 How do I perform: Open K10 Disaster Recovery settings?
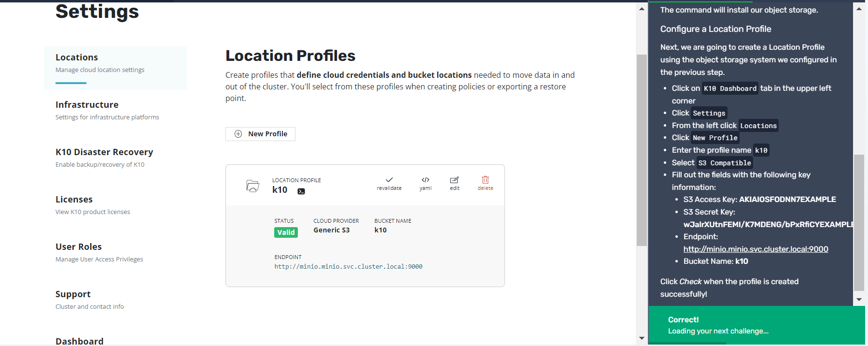pos(104,158)
